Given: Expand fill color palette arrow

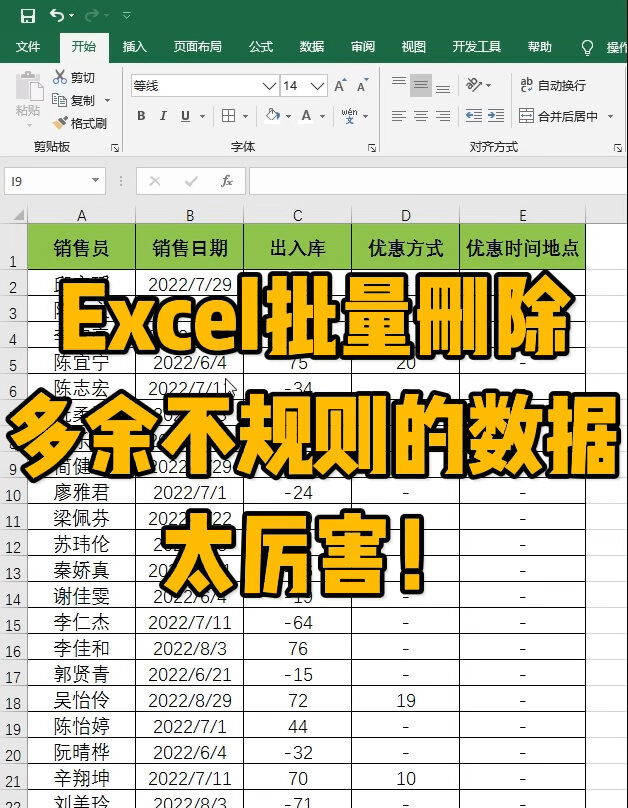Looking at the screenshot, I should click(288, 116).
